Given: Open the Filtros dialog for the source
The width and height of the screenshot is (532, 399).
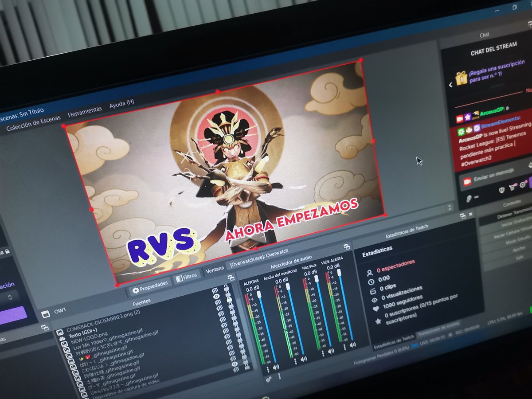Looking at the screenshot, I should (186, 277).
